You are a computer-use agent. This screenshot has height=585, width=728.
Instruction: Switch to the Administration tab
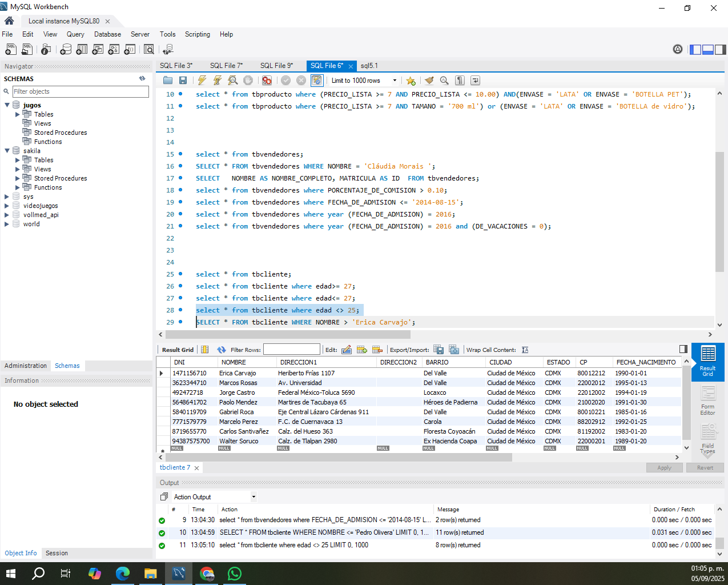click(26, 366)
